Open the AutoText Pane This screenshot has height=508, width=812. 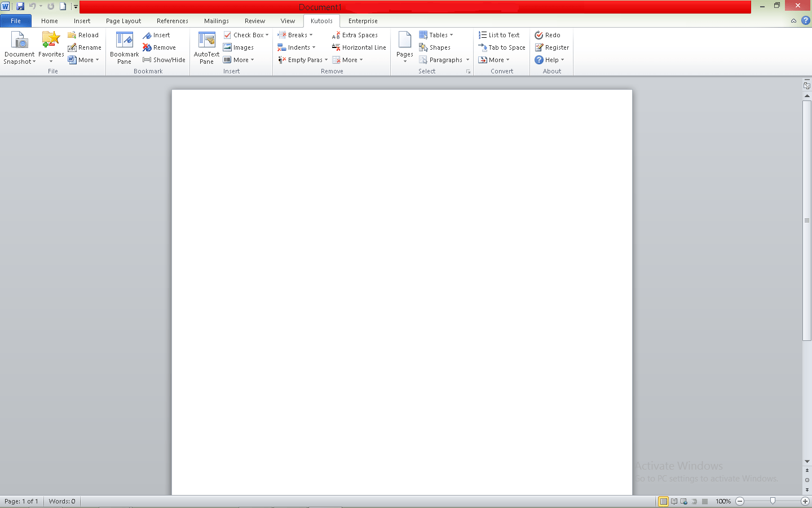pyautogui.click(x=206, y=47)
